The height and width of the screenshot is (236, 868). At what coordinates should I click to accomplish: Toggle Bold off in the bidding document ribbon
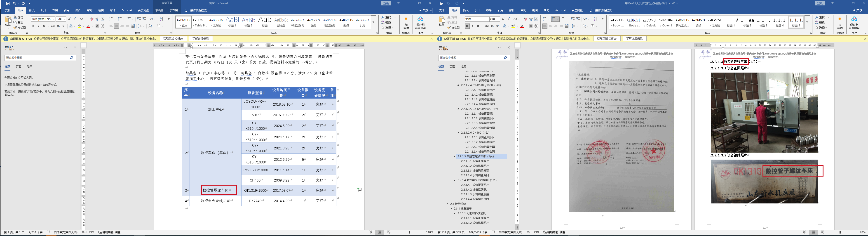[467, 26]
